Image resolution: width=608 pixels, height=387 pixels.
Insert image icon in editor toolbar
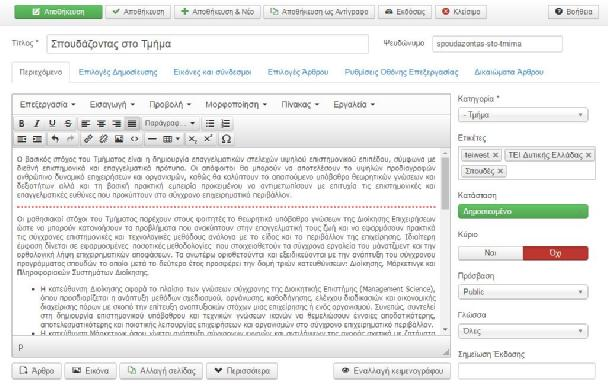coord(119,139)
